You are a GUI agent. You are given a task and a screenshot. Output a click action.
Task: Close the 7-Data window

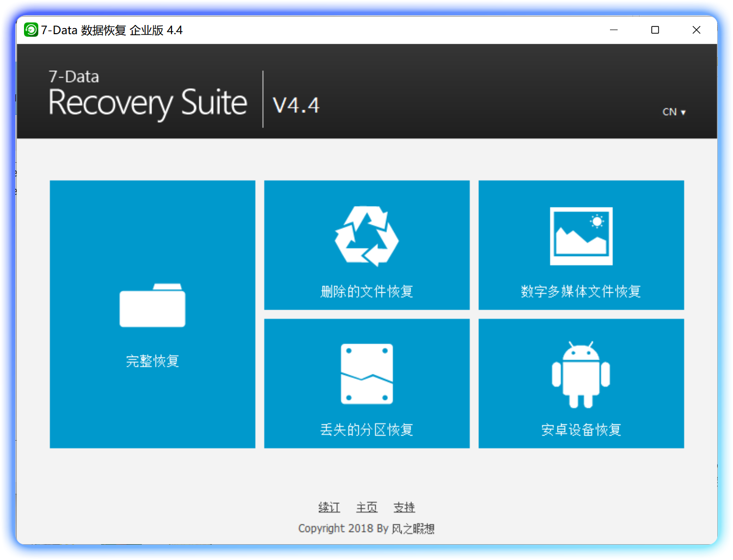pos(696,30)
